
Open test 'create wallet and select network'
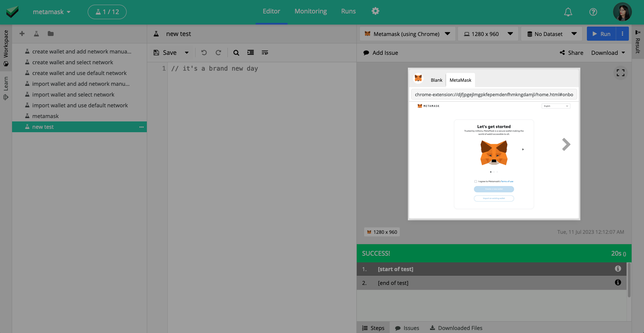pos(79,62)
